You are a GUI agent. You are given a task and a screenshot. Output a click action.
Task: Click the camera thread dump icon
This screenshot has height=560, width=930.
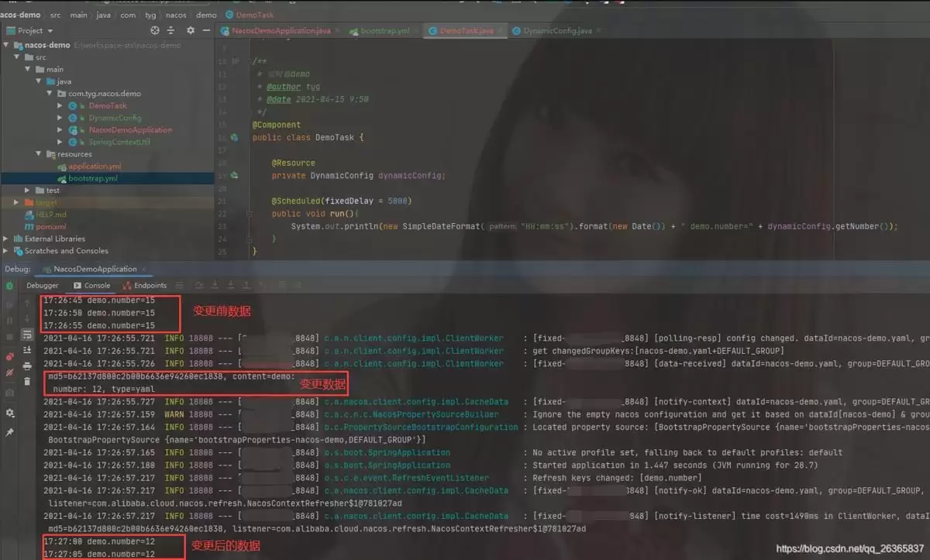10,393
